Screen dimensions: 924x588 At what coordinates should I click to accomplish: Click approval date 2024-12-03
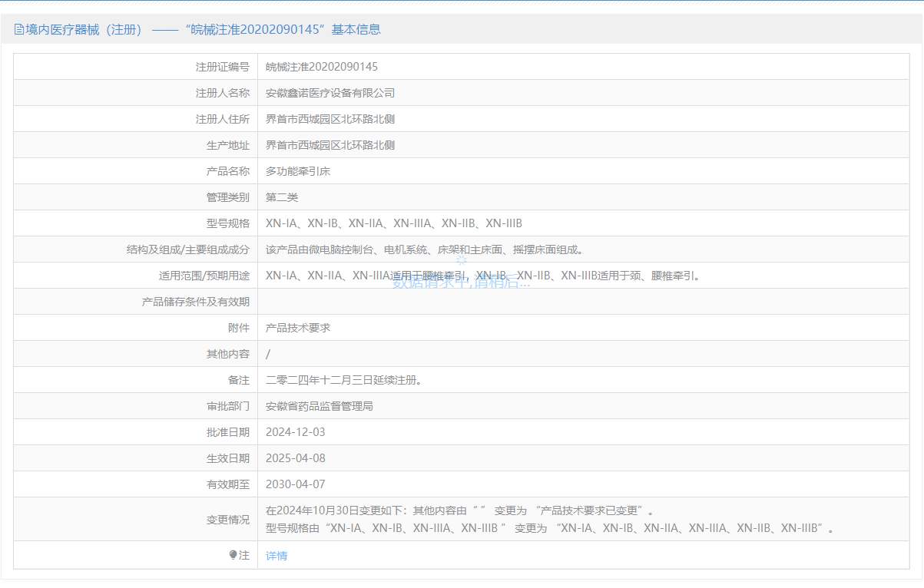(296, 432)
